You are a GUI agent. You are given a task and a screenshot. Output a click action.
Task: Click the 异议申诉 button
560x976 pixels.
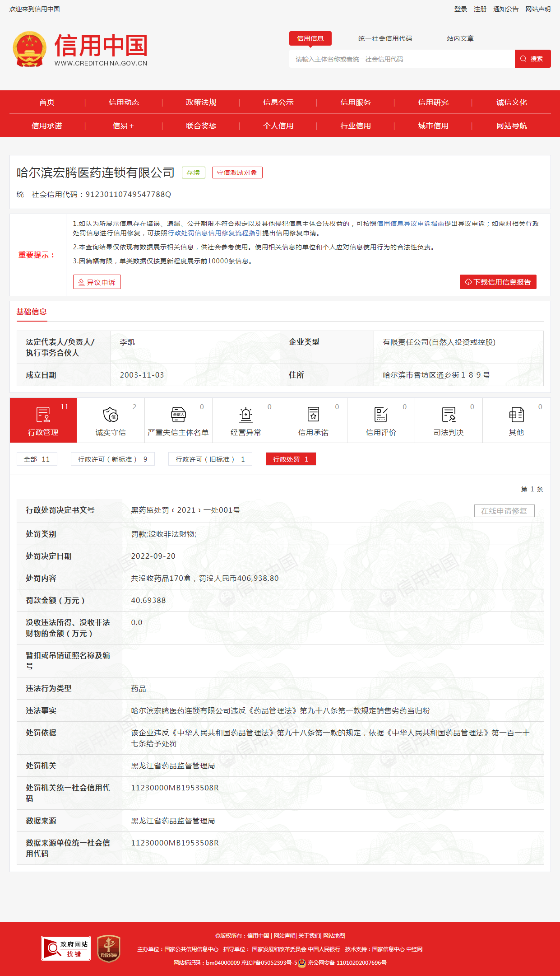click(97, 282)
